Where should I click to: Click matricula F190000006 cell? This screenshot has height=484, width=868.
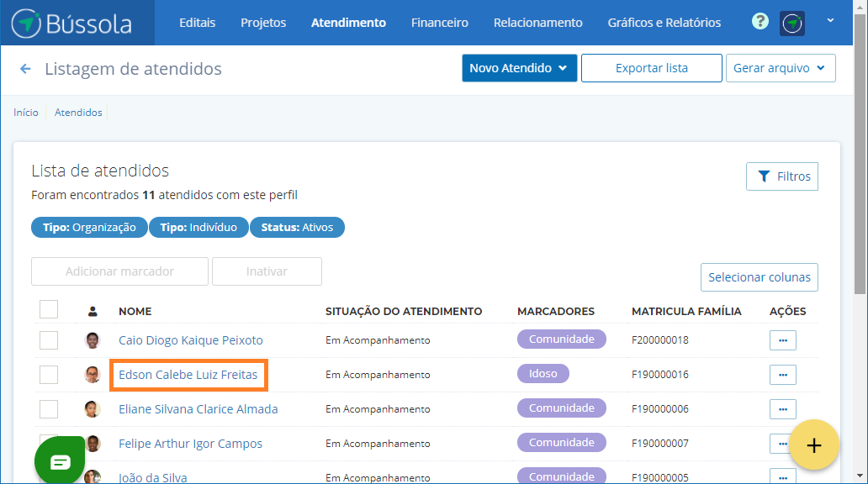point(660,408)
